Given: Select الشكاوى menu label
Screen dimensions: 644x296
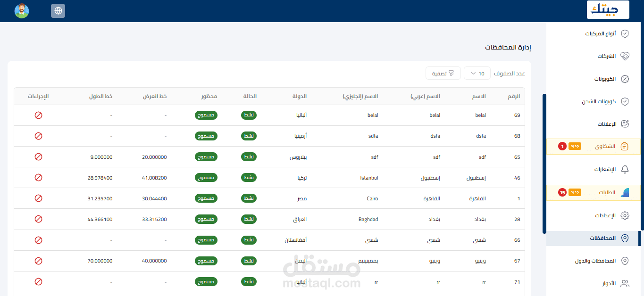Looking at the screenshot, I should tap(605, 147).
